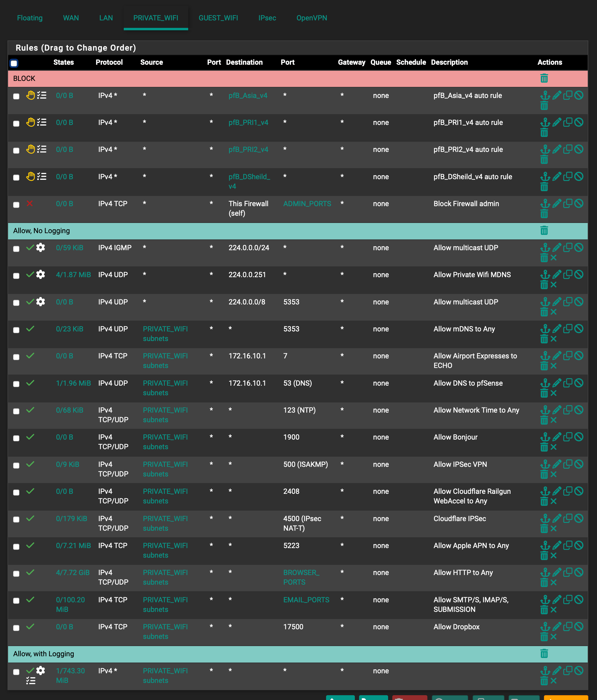Open the ADMIN_PORTS alias link
Screen dimensions: 597x700
307,204
